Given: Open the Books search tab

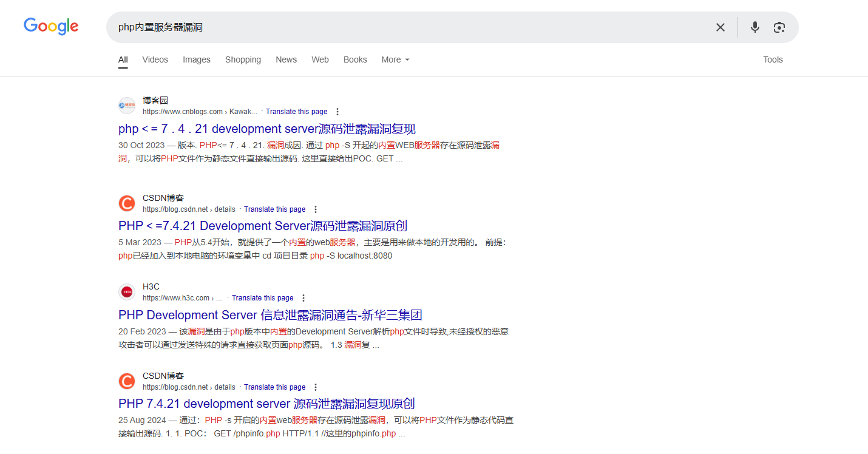Looking at the screenshot, I should (x=355, y=59).
